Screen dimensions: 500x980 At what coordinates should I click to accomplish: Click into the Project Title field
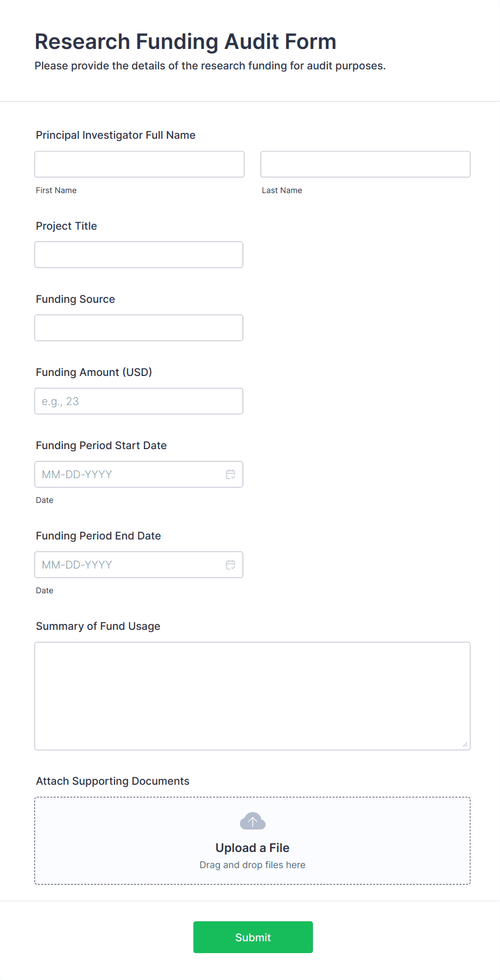click(x=139, y=254)
